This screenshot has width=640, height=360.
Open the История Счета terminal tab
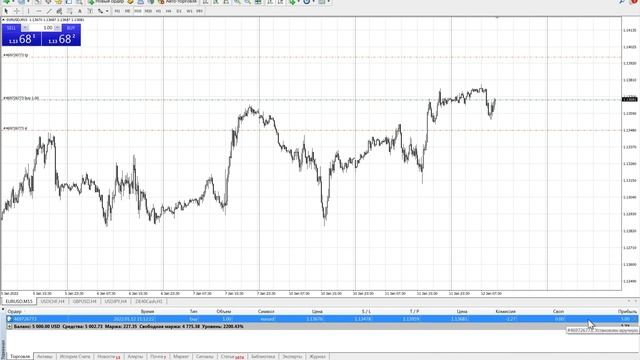coord(75,356)
